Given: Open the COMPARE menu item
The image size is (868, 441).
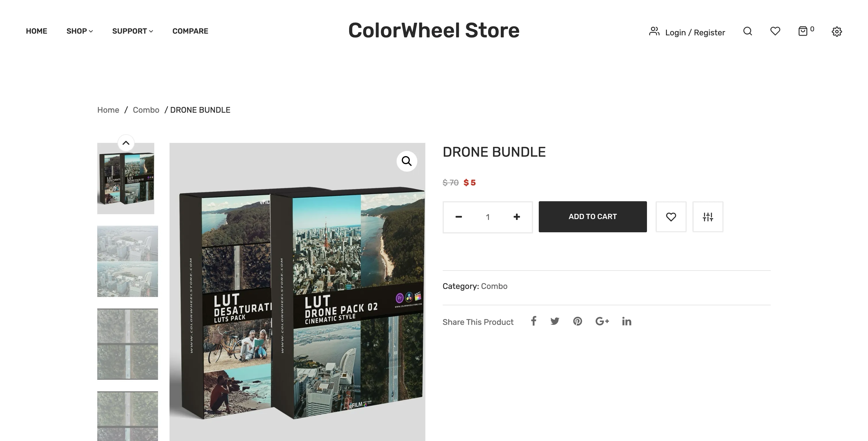Looking at the screenshot, I should click(191, 31).
